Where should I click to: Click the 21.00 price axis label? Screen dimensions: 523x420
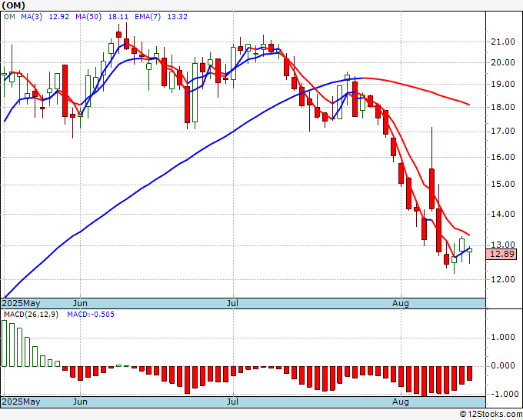click(503, 42)
